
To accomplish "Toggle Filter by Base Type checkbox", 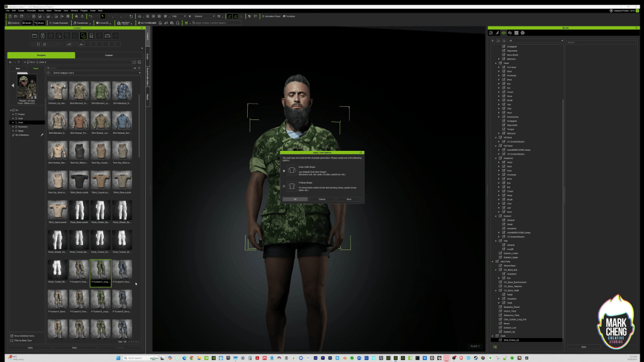I will click(x=12, y=340).
